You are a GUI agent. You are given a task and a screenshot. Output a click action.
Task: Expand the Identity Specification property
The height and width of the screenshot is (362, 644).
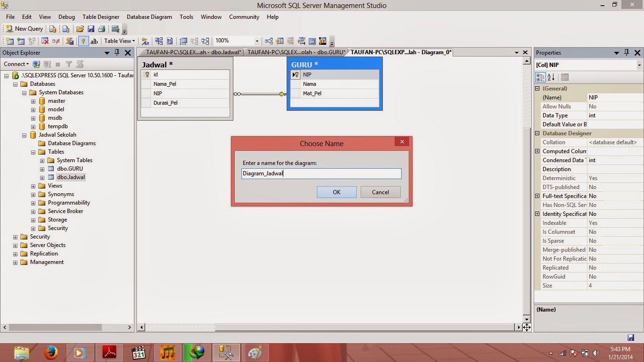[537, 214]
